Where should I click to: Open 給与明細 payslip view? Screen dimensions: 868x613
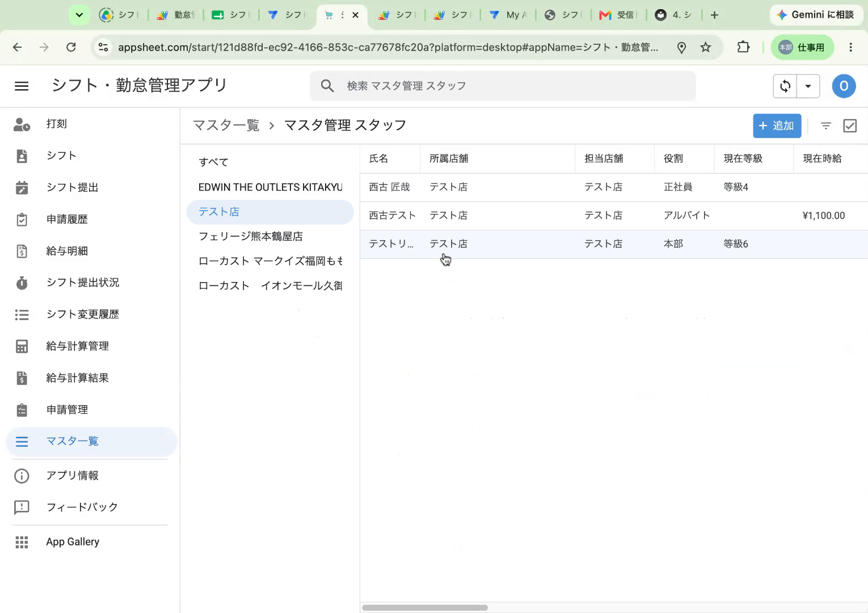(91, 251)
